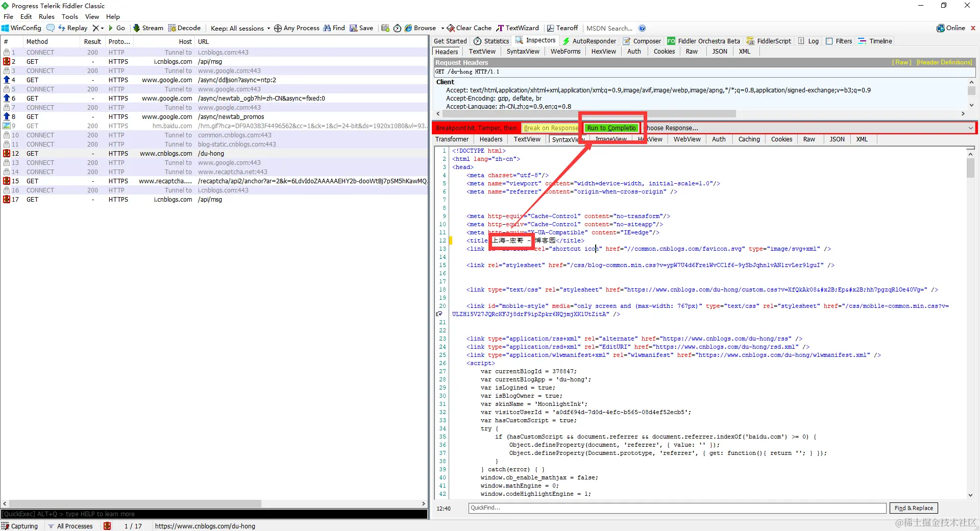980x531 pixels.
Task: Open the Composer tab
Action: point(642,41)
